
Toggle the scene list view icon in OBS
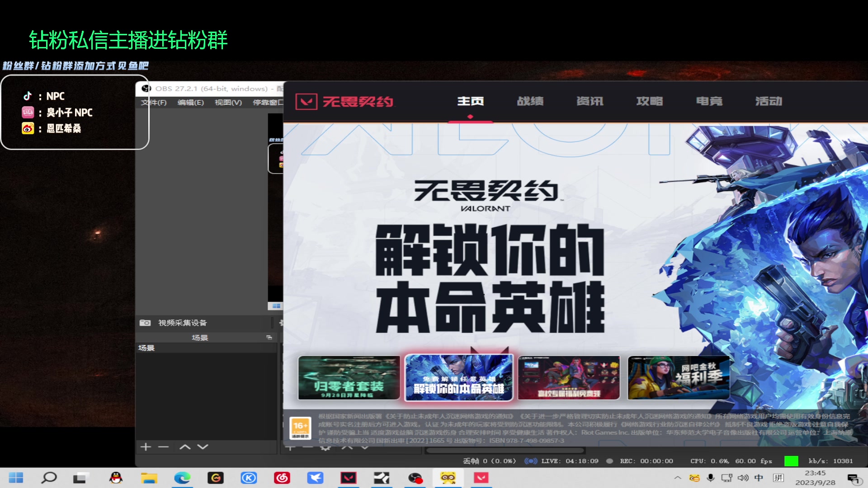pos(269,337)
